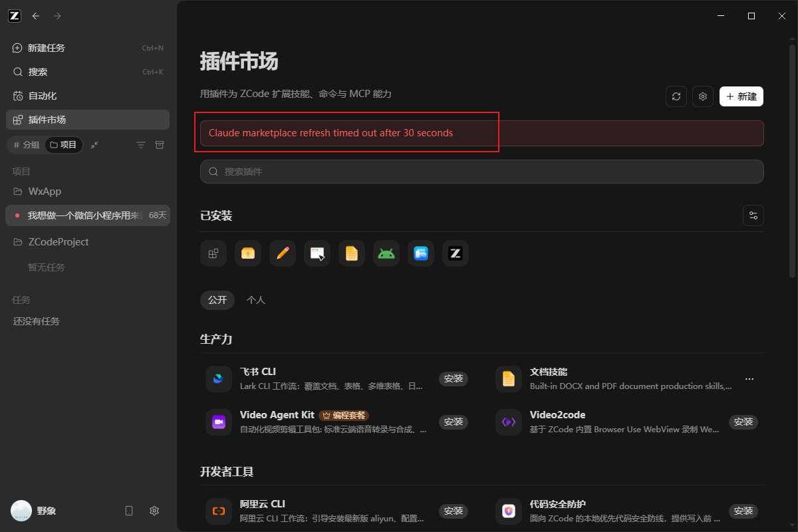Open 飞书 CLI plugin icon
The height and width of the screenshot is (532, 798).
coord(219,379)
